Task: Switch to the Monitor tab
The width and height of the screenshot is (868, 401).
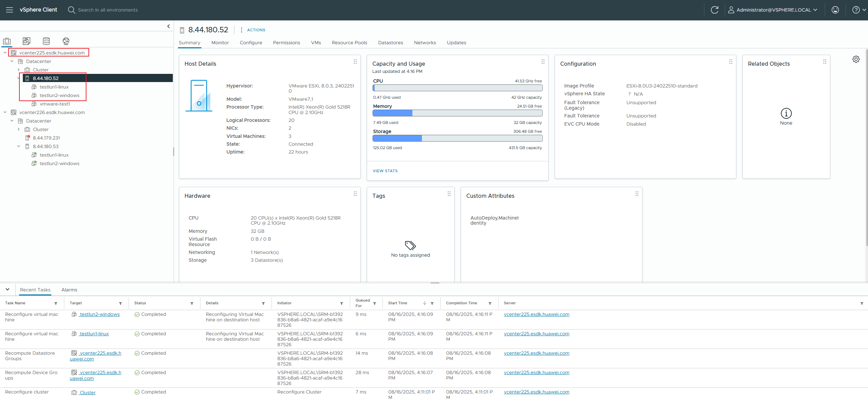Action: [x=220, y=43]
